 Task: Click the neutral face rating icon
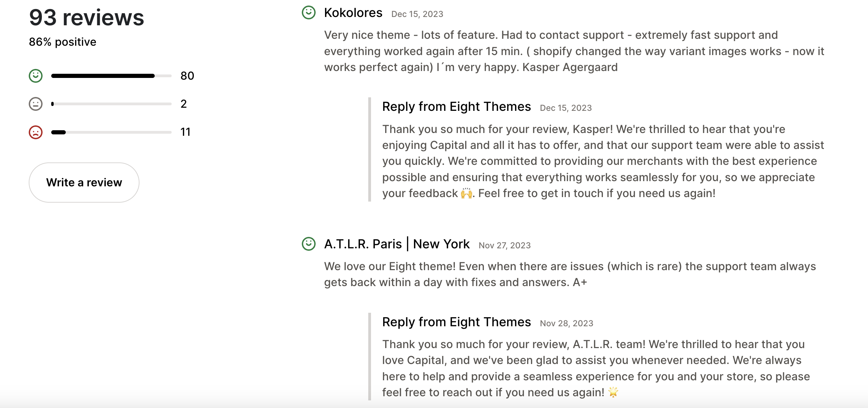click(36, 104)
